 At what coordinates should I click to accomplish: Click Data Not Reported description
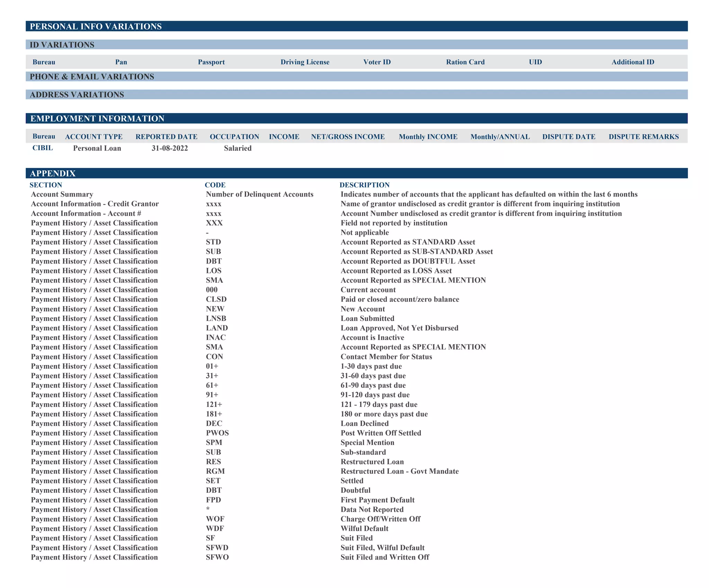[x=372, y=510]
